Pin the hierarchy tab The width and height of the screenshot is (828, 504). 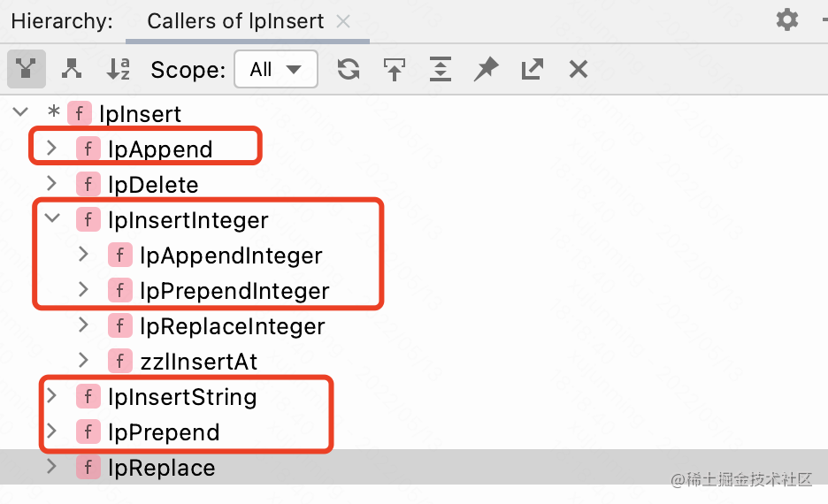(486, 69)
